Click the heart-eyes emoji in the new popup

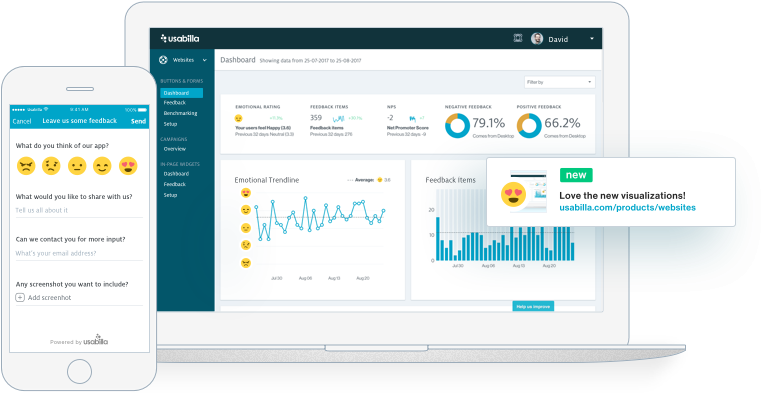point(514,194)
